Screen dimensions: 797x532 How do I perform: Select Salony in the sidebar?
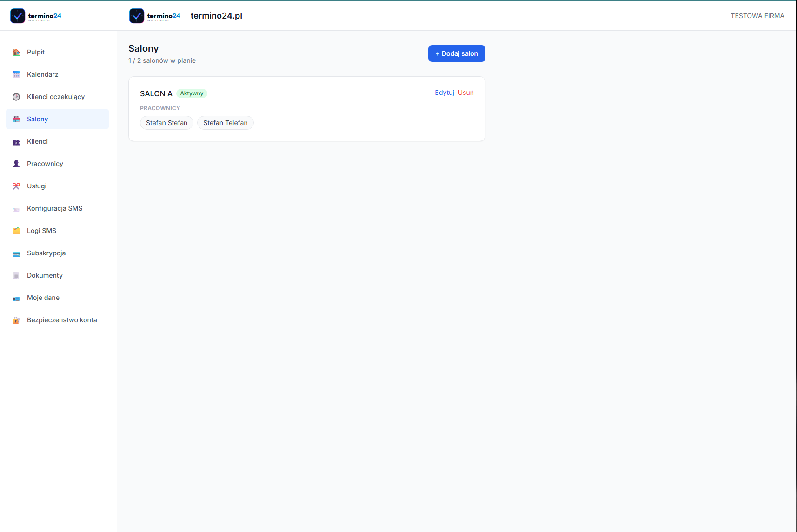(x=57, y=119)
